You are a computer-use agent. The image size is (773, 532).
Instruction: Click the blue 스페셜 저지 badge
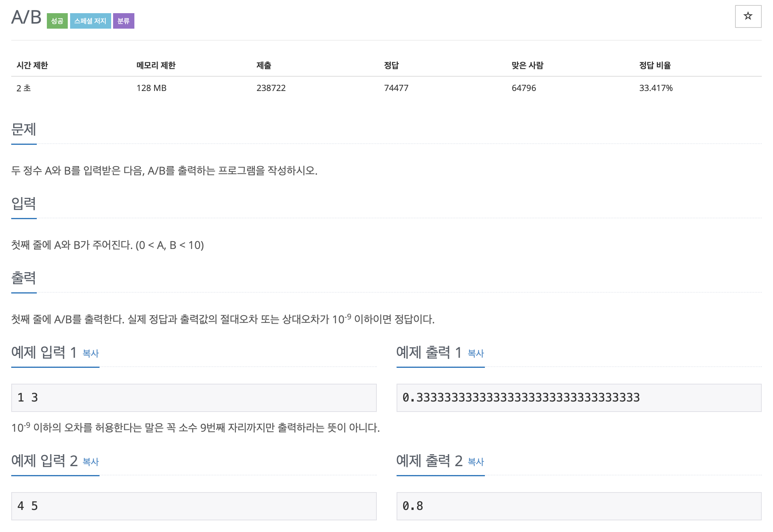[x=90, y=21]
